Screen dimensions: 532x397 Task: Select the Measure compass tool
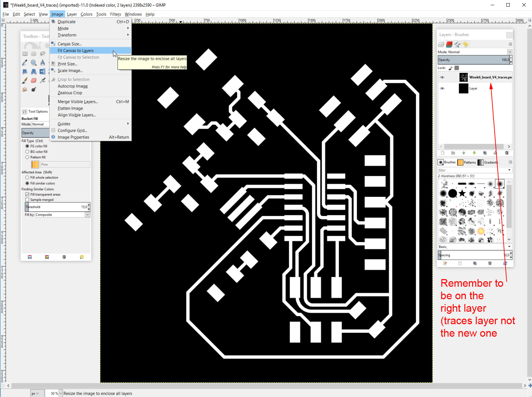coord(42,63)
